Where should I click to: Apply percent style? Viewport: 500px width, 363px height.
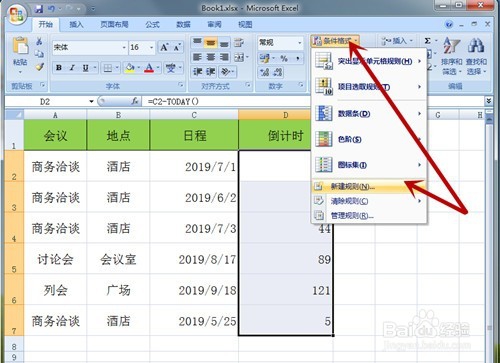284,58
